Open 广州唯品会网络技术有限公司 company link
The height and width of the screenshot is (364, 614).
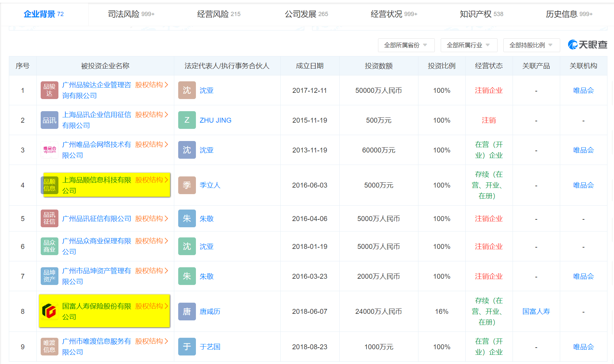click(96, 150)
